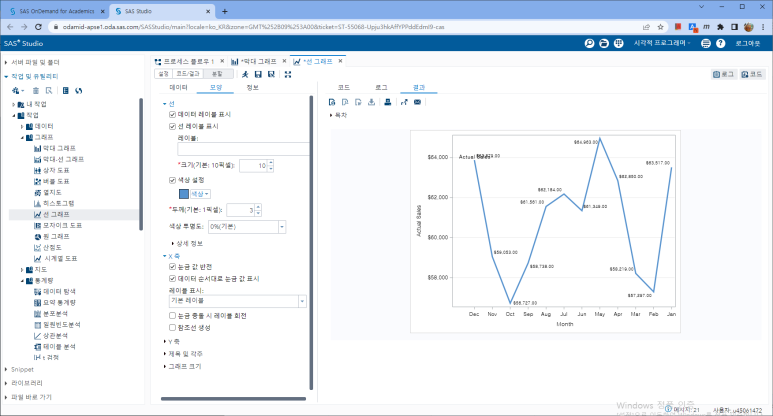Open browser extensions puzzle icon
The height and width of the screenshot is (416, 773).
[x=720, y=27]
